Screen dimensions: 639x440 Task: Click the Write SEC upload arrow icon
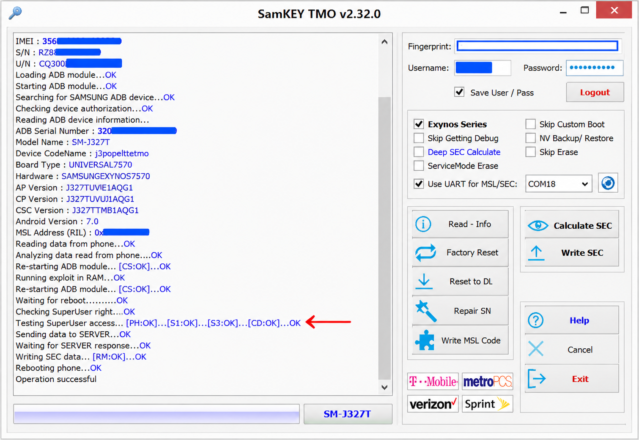point(536,253)
